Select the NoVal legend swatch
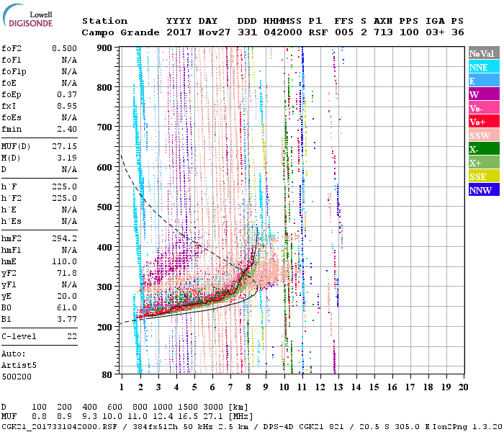504x432 pixels. (483, 53)
